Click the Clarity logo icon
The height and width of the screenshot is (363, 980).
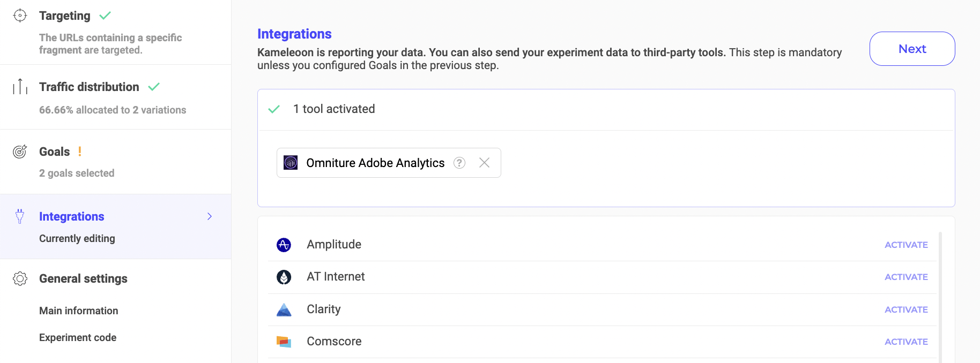point(284,309)
